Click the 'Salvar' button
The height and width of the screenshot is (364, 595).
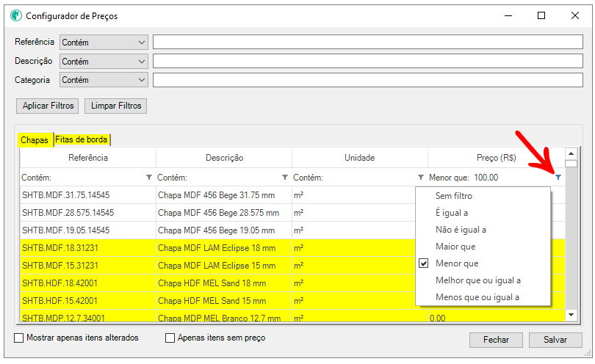[x=555, y=341]
